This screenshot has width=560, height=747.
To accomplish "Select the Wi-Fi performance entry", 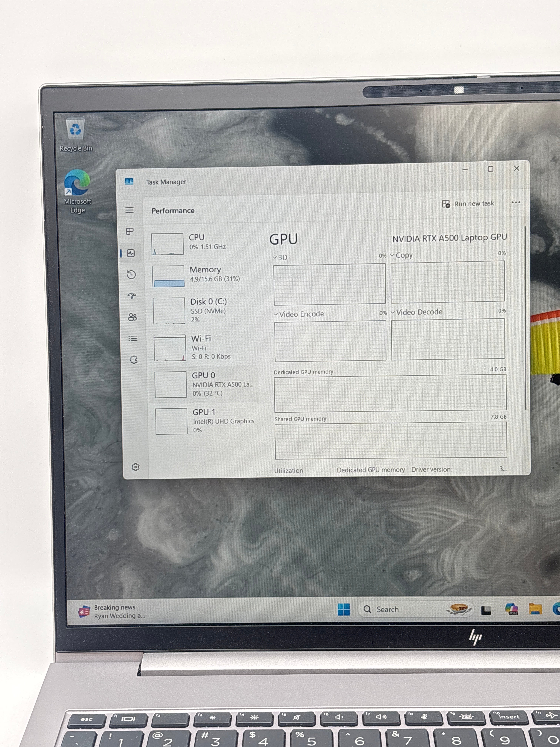I will click(205, 348).
